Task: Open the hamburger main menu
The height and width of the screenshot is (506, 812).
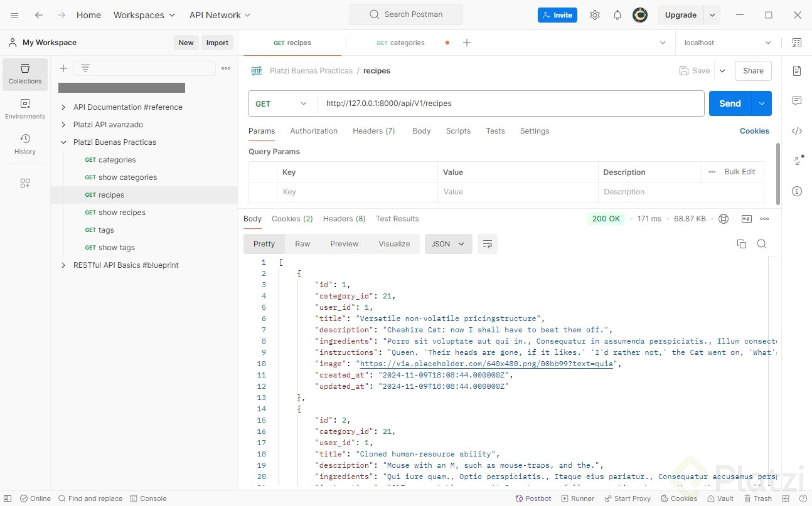Action: (x=14, y=15)
